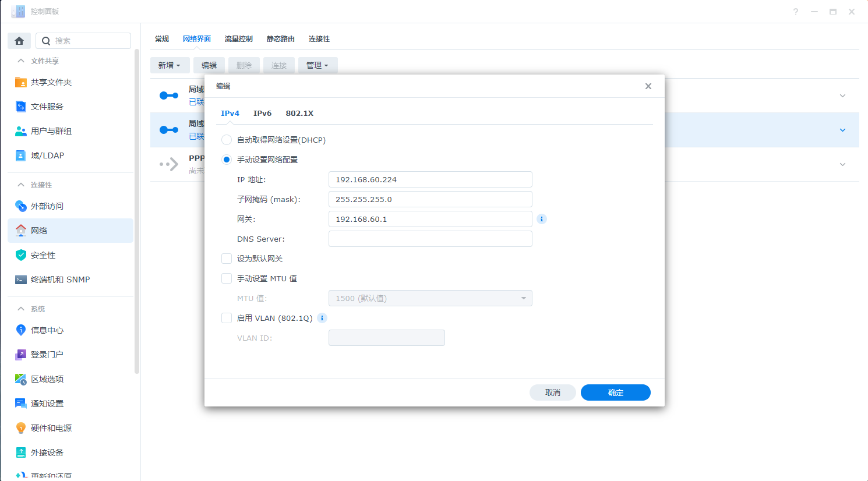
Task: Collapse the System (系统) sidebar section
Action: coord(21,309)
